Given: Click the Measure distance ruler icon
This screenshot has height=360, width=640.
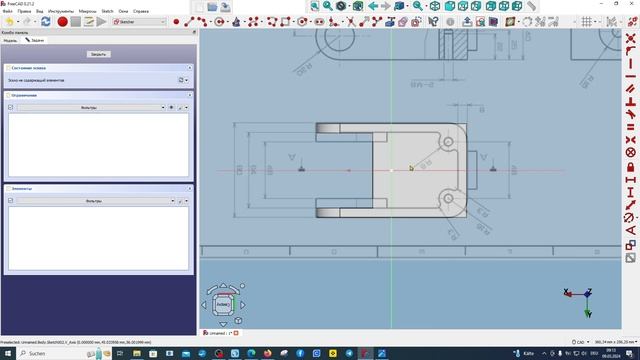Looking at the screenshot, I should (x=531, y=6).
